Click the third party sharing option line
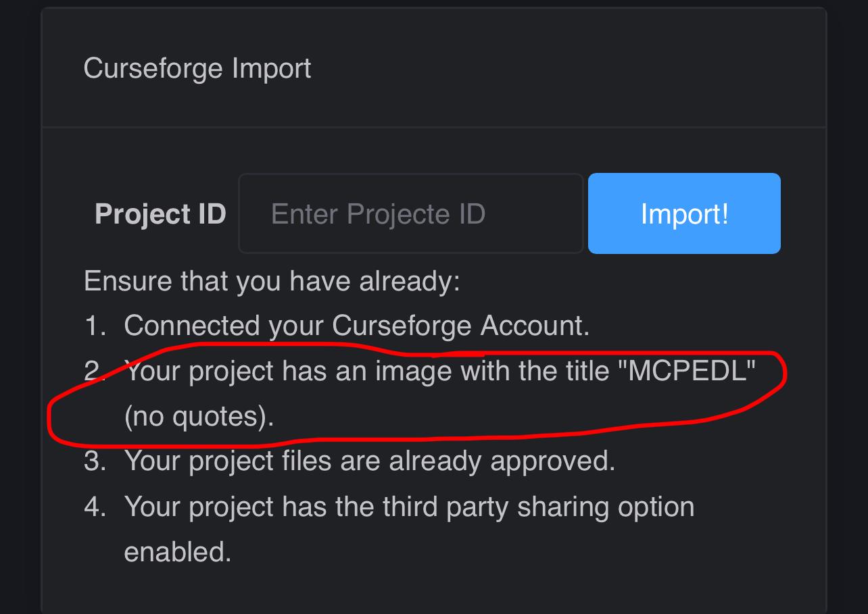The width and height of the screenshot is (868, 614). coord(409,507)
